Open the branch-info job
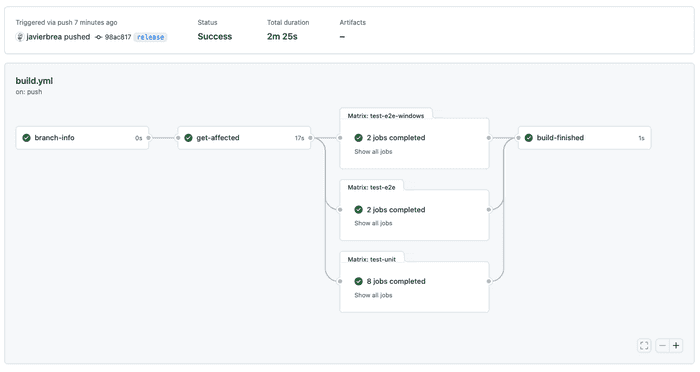Image resolution: width=700 pixels, height=372 pixels. [82, 138]
